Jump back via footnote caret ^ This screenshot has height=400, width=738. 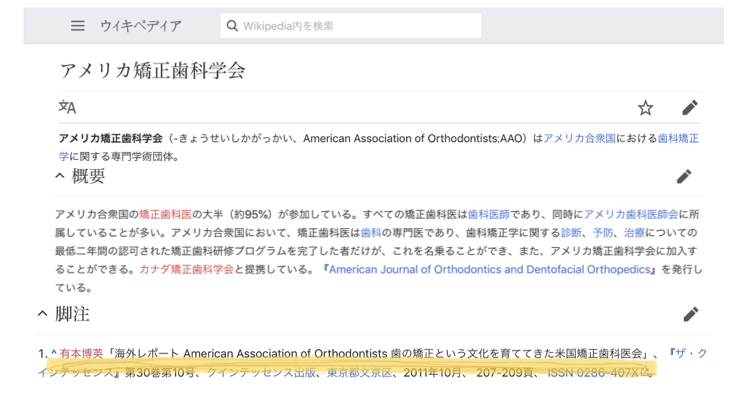click(54, 353)
